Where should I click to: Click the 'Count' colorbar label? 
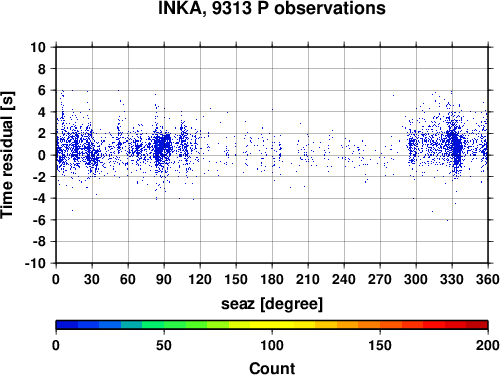tap(272, 368)
